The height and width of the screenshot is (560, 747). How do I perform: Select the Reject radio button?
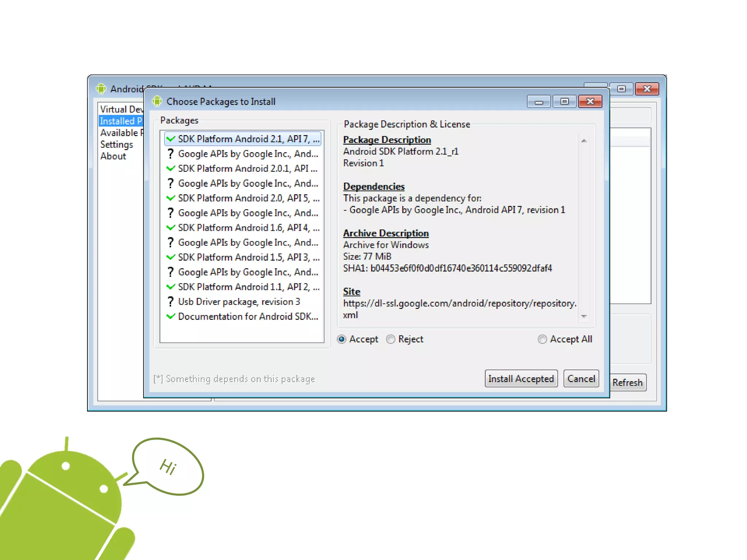(x=391, y=339)
